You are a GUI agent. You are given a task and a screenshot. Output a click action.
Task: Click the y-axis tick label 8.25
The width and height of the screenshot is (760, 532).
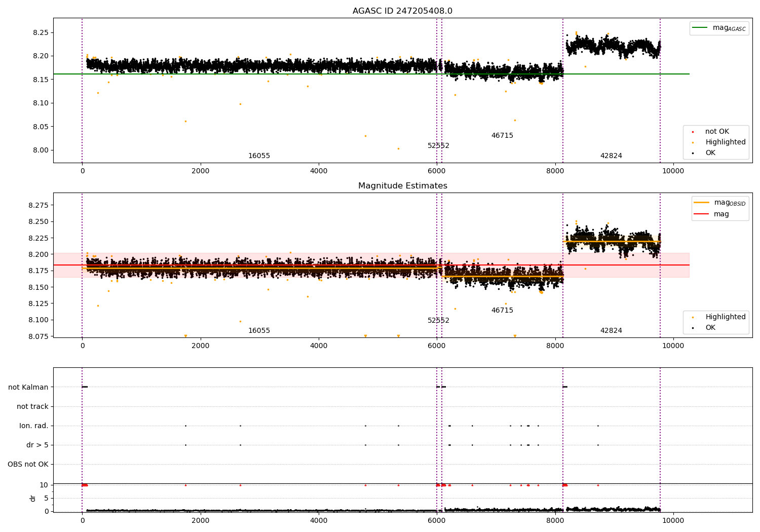[x=40, y=32]
